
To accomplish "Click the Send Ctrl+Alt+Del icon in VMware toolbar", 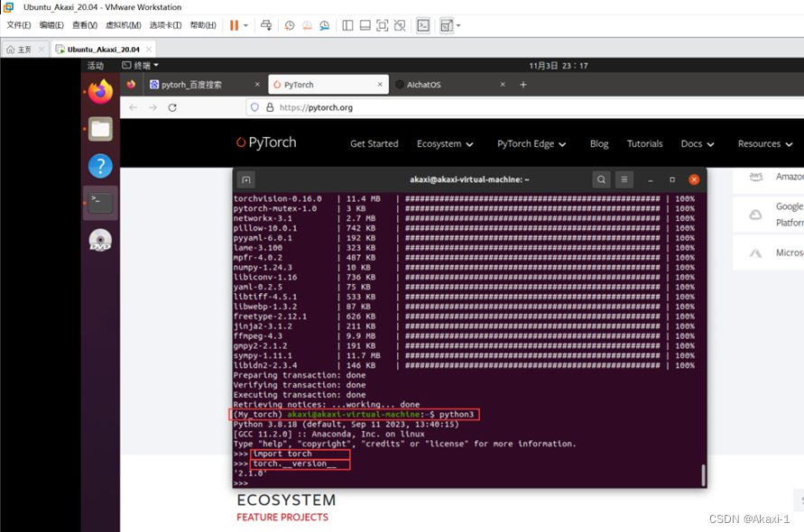I will (x=266, y=25).
